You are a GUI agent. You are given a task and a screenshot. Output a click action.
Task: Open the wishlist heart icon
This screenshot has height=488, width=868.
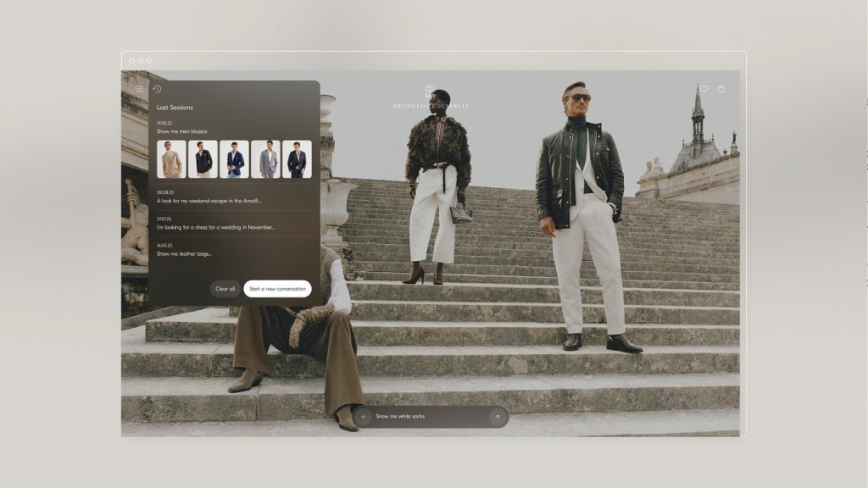click(x=704, y=88)
